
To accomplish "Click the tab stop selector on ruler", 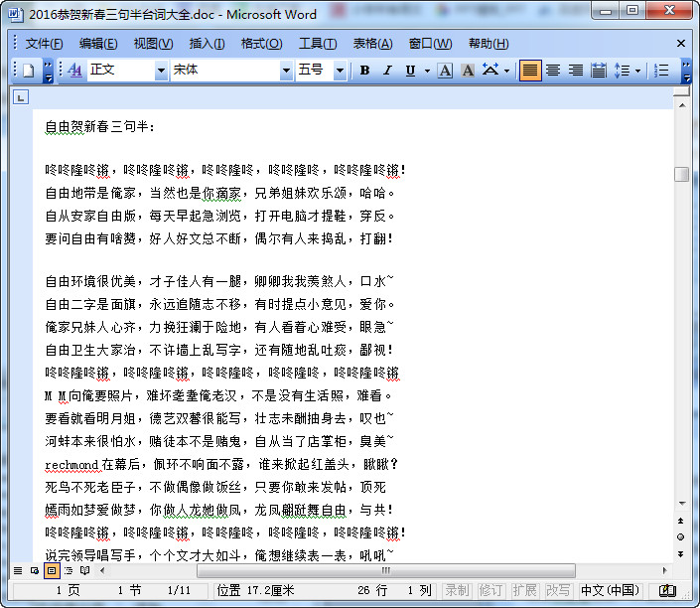I will (21, 97).
